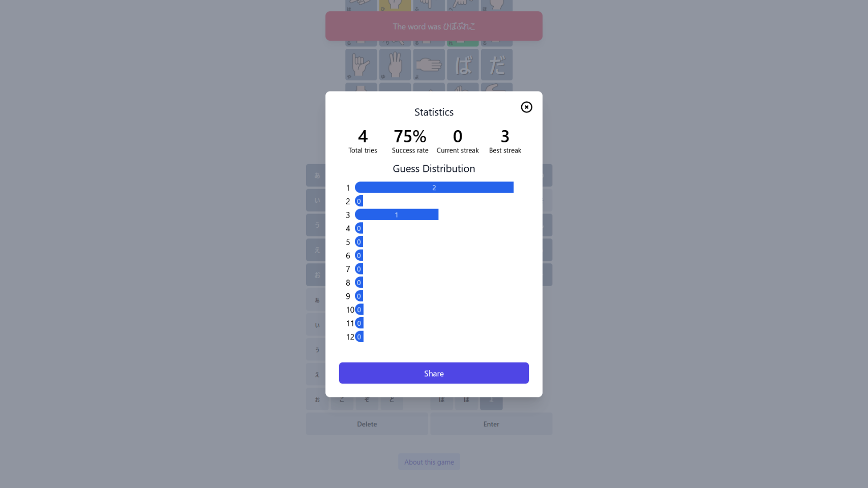Click the Total tries number

coord(363,137)
